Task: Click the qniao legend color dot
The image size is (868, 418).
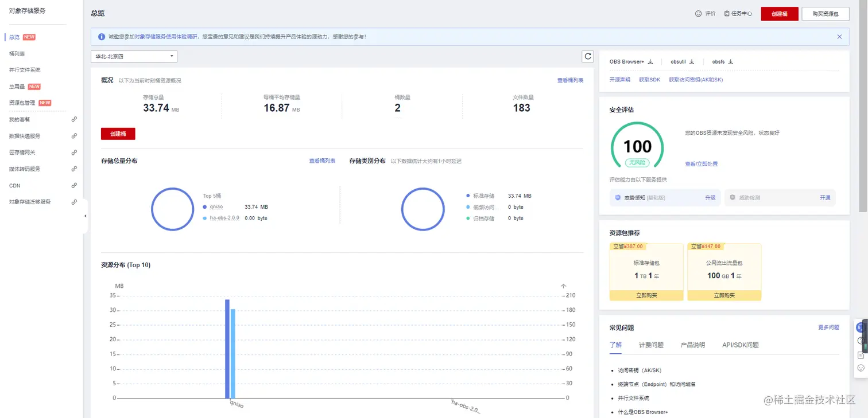Action: point(205,207)
